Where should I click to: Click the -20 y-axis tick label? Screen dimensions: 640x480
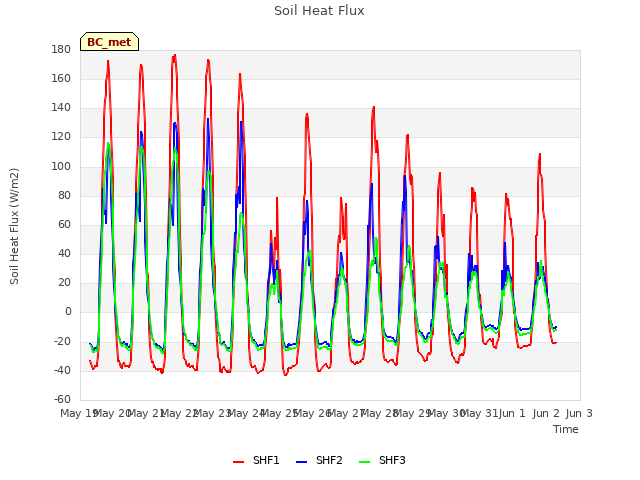click(x=62, y=341)
